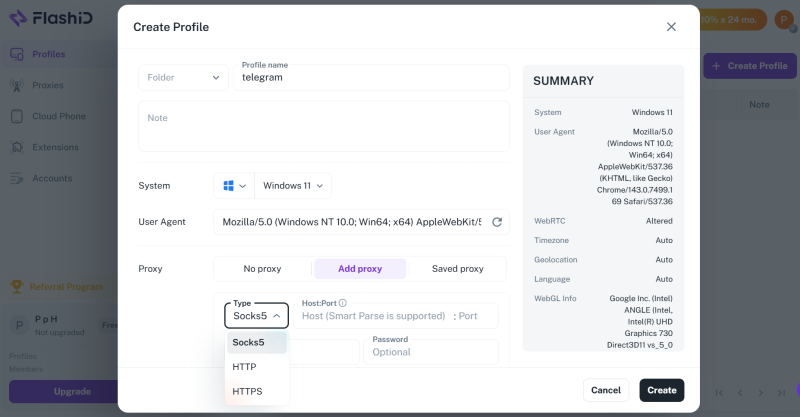The width and height of the screenshot is (800, 417).
Task: Choose HTTPS from the proxy type list
Action: [x=247, y=391]
